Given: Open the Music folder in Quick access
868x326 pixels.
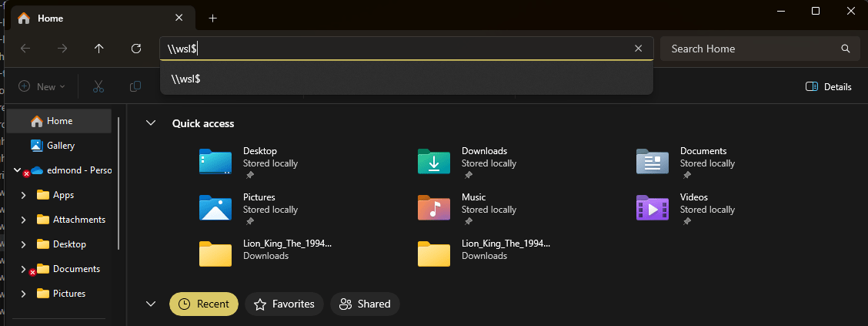Looking at the screenshot, I should [466, 209].
